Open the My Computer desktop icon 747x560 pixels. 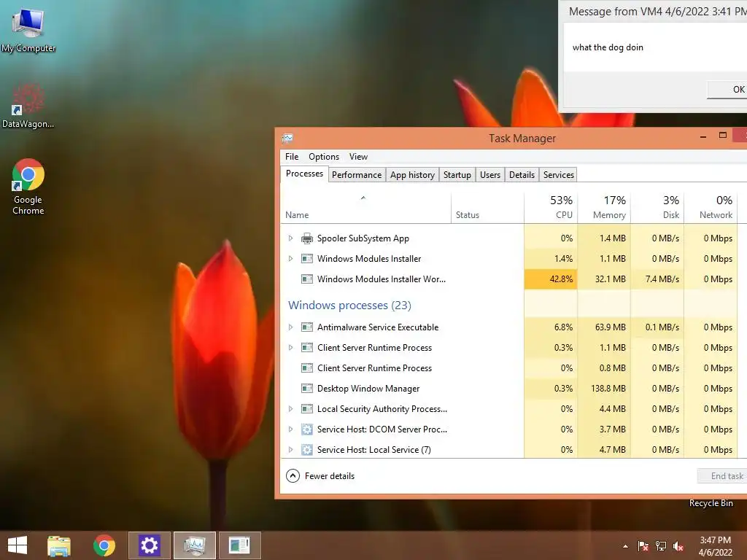click(x=28, y=29)
